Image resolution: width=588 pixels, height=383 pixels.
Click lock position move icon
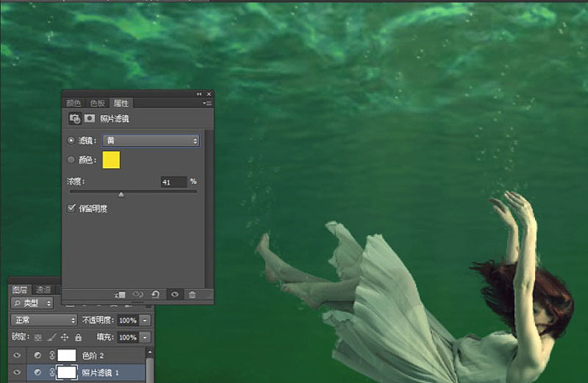[65, 338]
